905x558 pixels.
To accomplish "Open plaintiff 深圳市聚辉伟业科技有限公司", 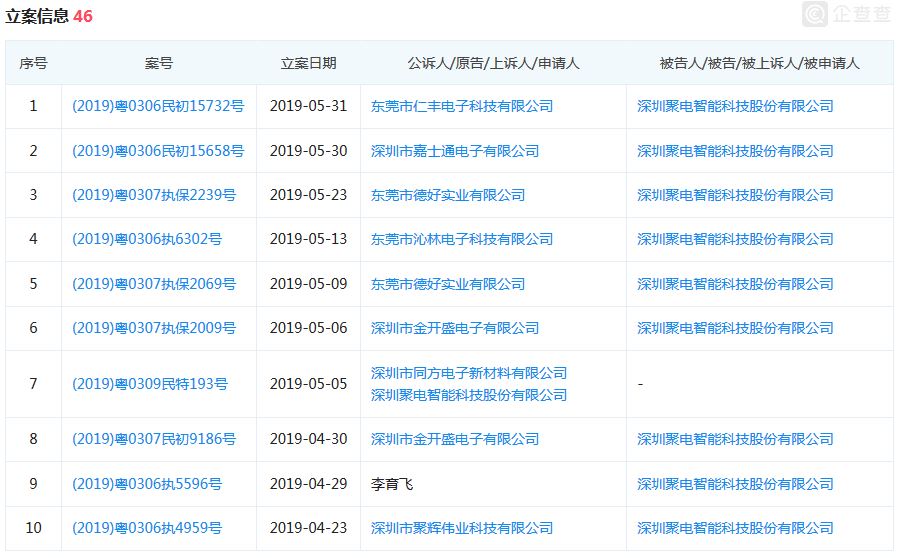I will pos(462,528).
